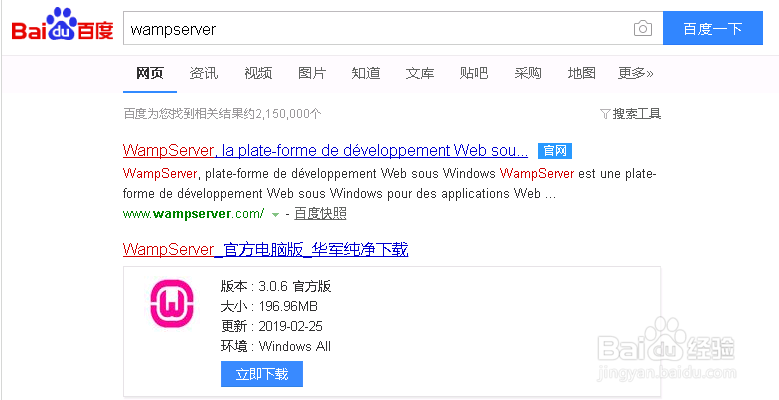Switch to the 贴吧 tab
This screenshot has height=400, width=779.
(474, 73)
